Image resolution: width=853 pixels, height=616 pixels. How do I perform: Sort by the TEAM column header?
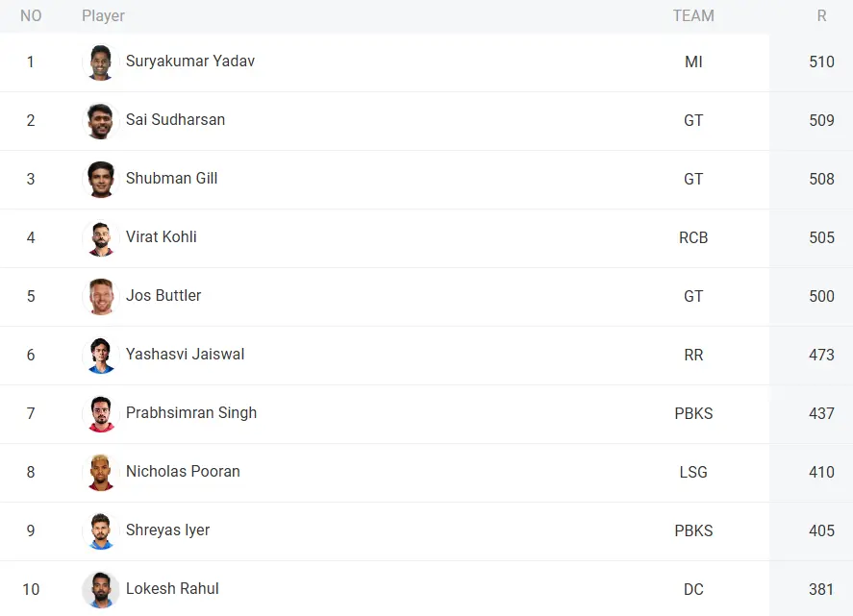(x=693, y=15)
